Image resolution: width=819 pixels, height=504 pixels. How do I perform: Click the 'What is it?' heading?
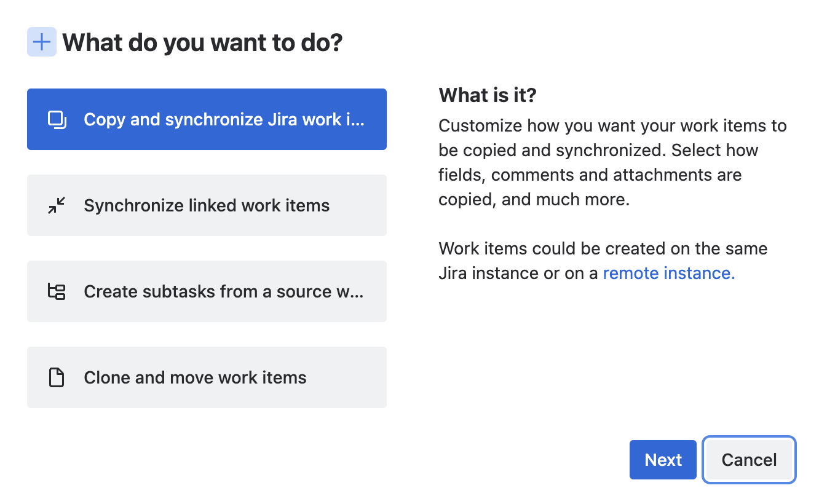(488, 95)
